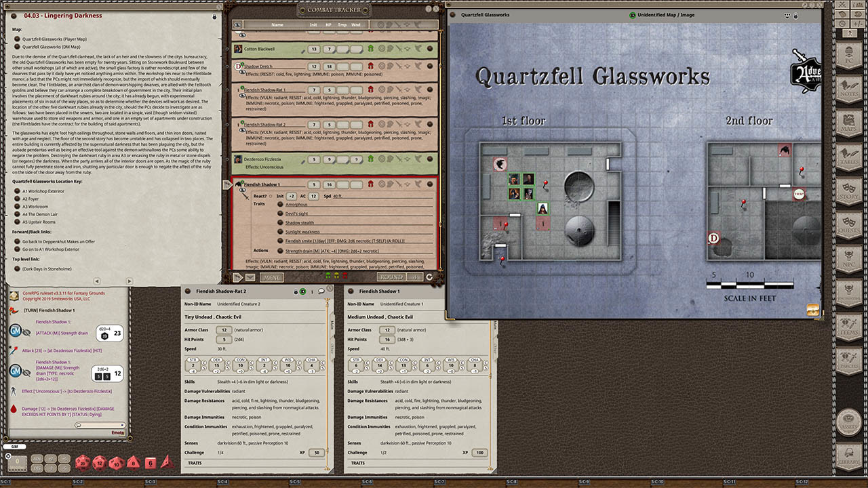Open the MENU in the Combat Tracker

pos(271,277)
